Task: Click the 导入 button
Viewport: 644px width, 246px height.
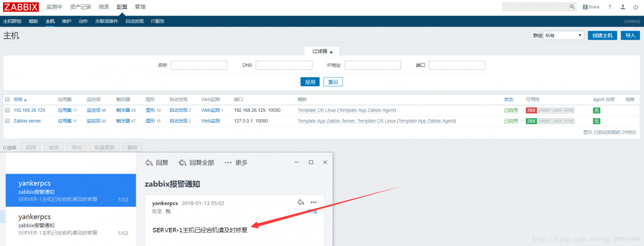Action: (x=630, y=35)
